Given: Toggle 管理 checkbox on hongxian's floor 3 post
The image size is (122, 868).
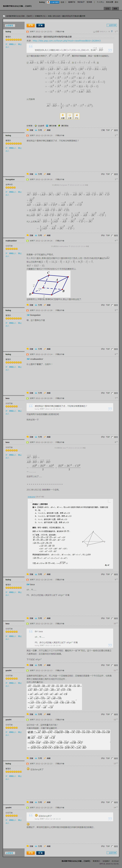Looking at the screenshot, I should (x=112, y=236).
